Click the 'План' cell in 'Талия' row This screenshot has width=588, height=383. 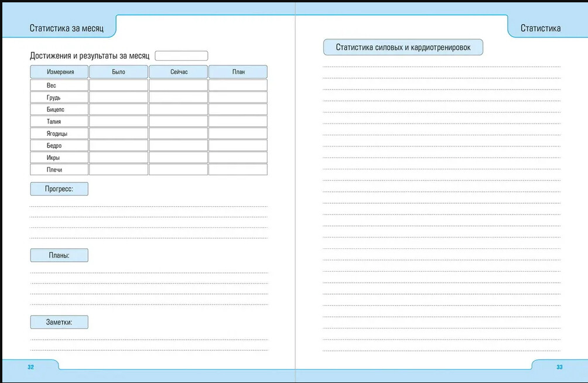(238, 122)
